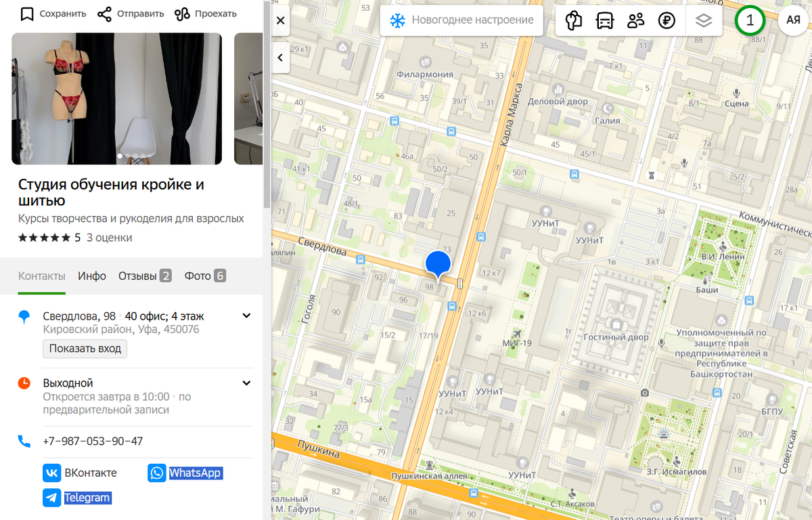
Task: Toggle the traffic layer icon
Action: pyautogui.click(x=573, y=20)
